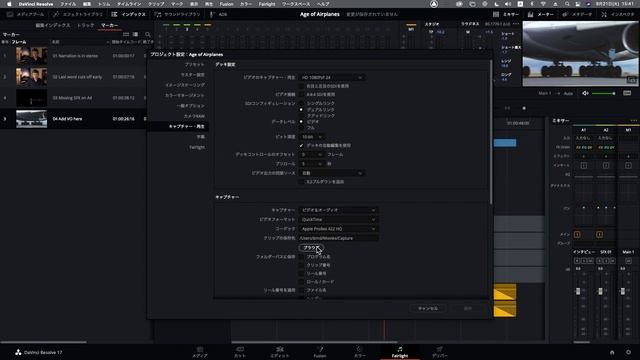Open the QuickTime video format dropdown
This screenshot has height=360, width=640.
[x=338, y=220]
